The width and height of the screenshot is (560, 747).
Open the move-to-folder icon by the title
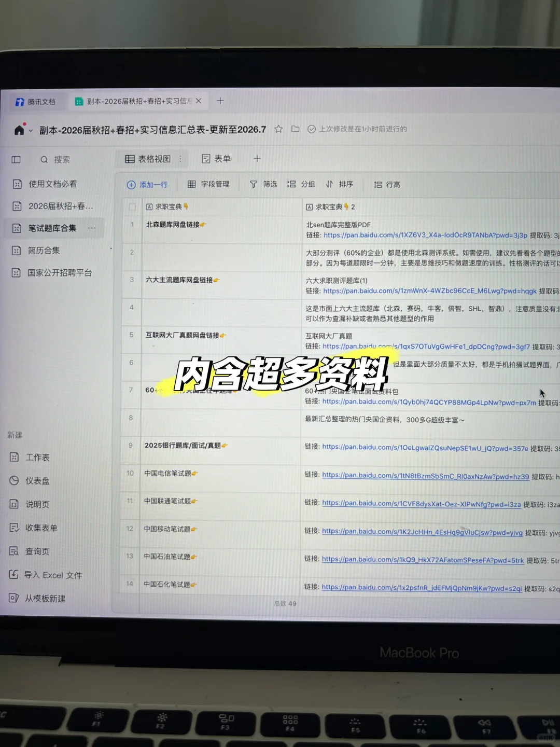(x=295, y=129)
